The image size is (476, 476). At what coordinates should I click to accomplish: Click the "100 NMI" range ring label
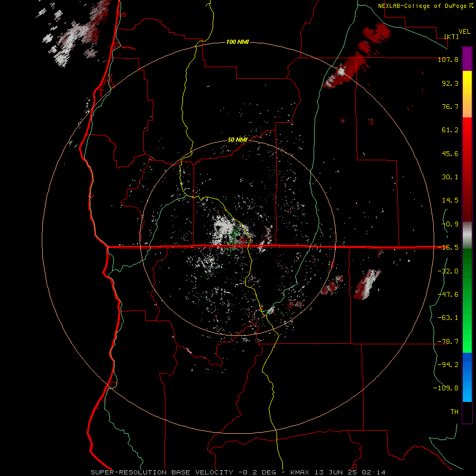(x=237, y=42)
